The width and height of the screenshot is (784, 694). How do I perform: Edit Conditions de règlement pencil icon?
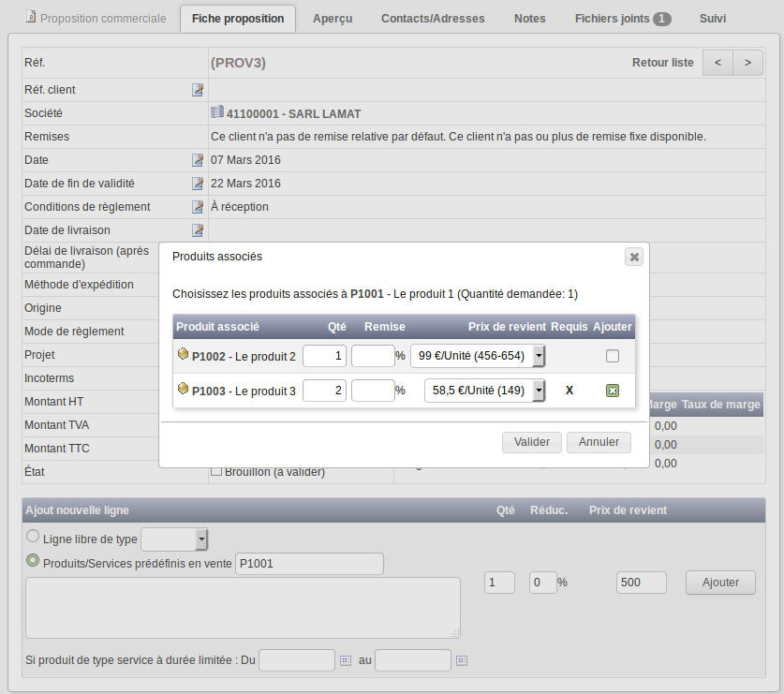click(198, 206)
